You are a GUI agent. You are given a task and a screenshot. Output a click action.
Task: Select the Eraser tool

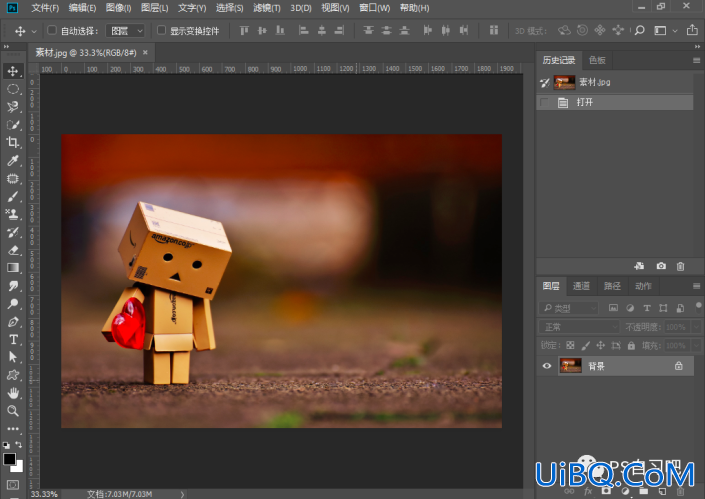pyautogui.click(x=13, y=250)
